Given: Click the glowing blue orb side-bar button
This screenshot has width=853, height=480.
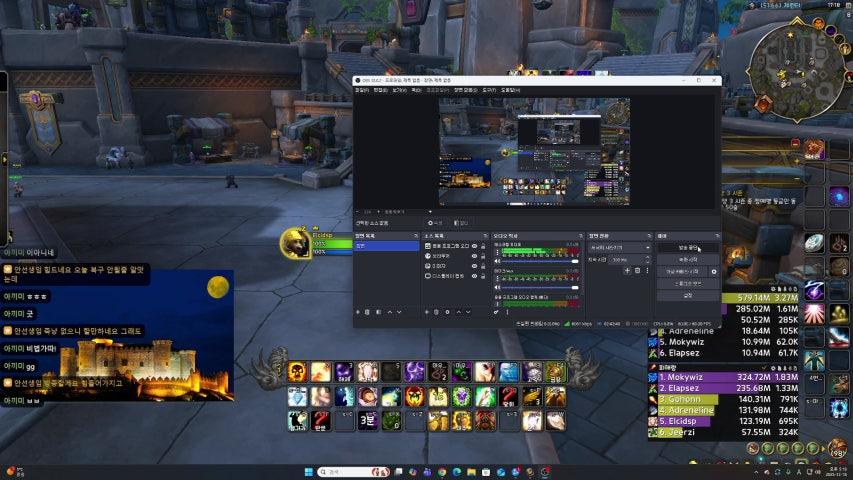Looking at the screenshot, I should click(839, 196).
